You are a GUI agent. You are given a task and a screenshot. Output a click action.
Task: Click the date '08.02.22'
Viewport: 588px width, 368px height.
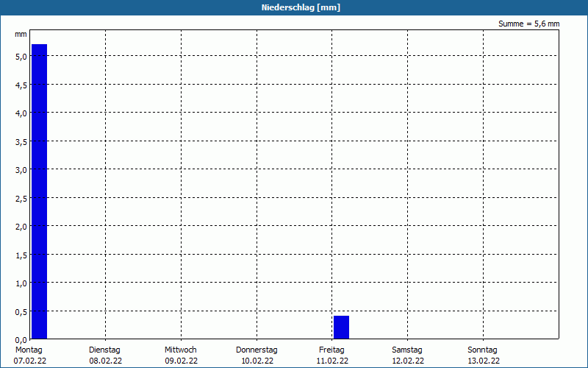(x=105, y=361)
